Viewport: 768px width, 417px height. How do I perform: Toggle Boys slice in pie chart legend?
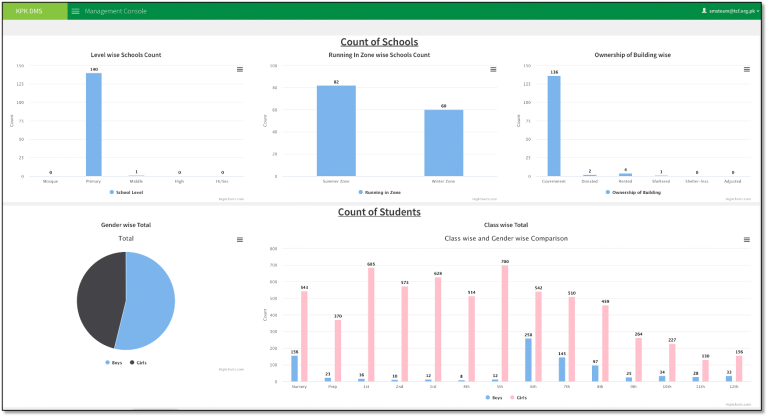click(x=114, y=362)
